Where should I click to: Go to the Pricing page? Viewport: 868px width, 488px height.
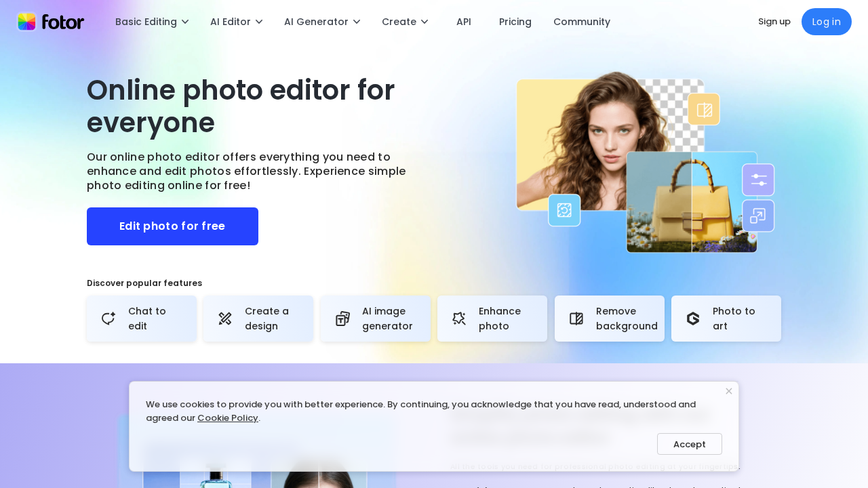515,22
